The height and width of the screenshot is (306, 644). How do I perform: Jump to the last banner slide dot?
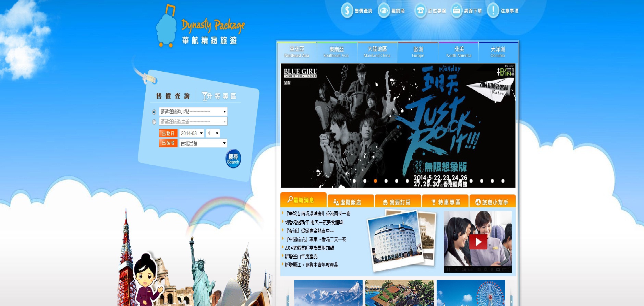[x=503, y=181]
